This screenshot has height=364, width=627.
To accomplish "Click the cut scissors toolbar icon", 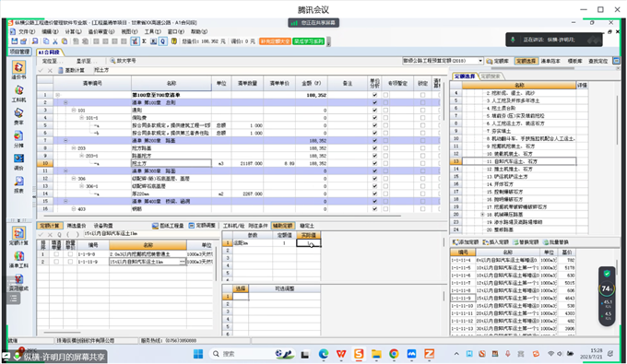I will [55, 41].
